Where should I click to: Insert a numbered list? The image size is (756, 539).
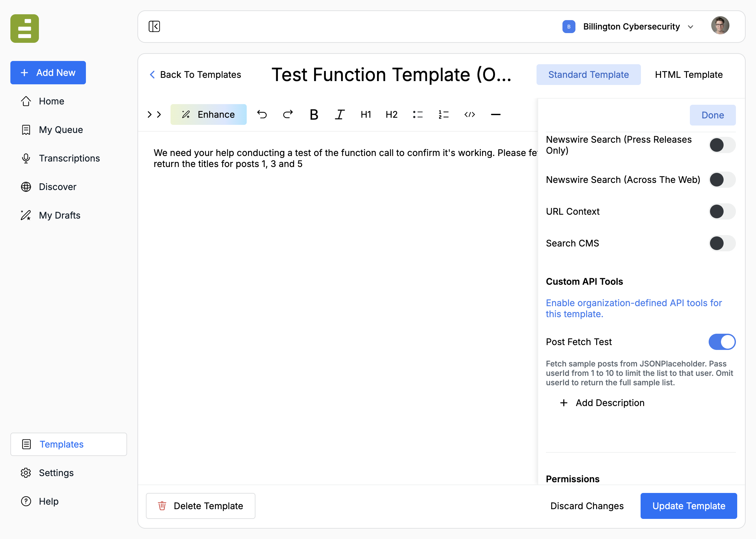coord(443,114)
